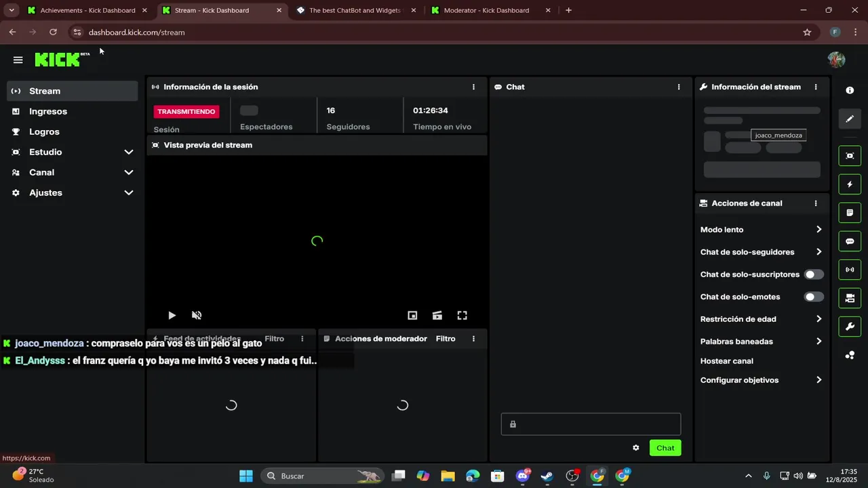Bookmark this page with the star icon
This screenshot has height=488, width=868.
pyautogui.click(x=807, y=32)
